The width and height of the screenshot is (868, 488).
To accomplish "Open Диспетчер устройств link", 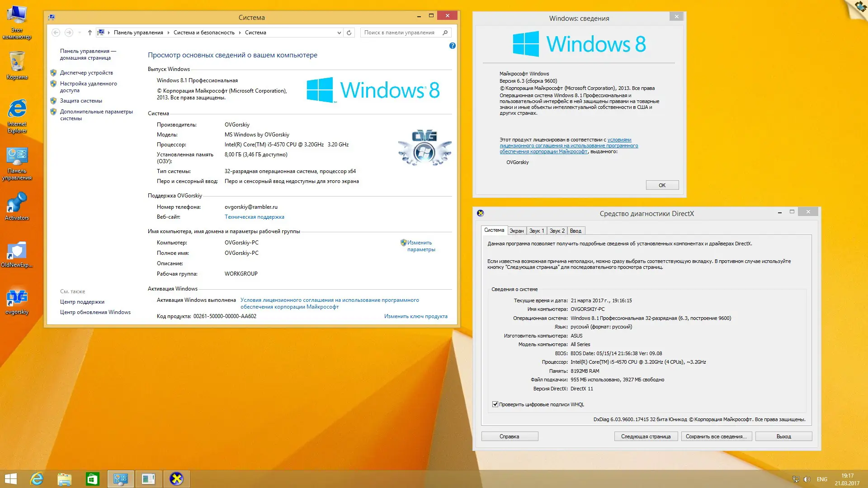I will tap(86, 73).
